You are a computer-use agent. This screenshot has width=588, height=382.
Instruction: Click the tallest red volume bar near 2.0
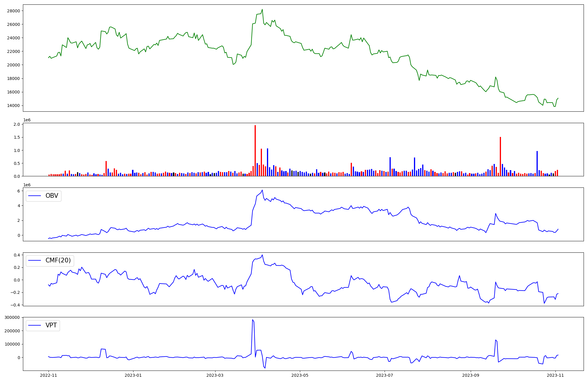coord(255,150)
